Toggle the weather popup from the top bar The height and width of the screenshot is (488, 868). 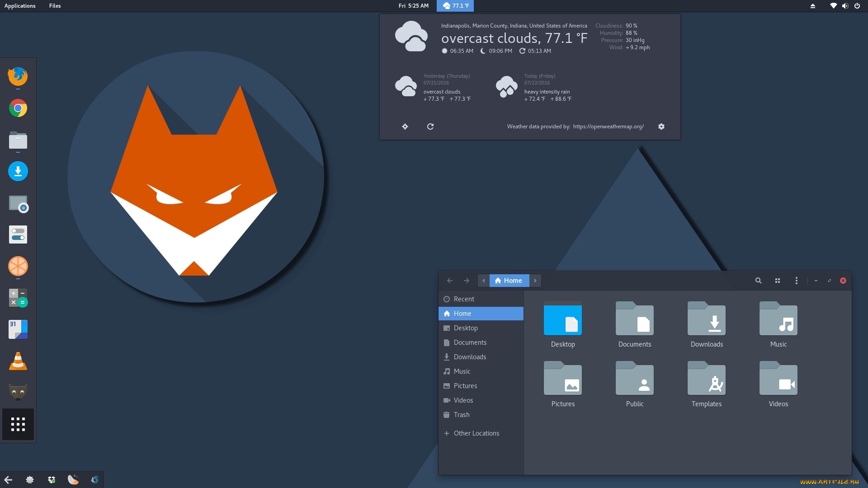(x=455, y=6)
